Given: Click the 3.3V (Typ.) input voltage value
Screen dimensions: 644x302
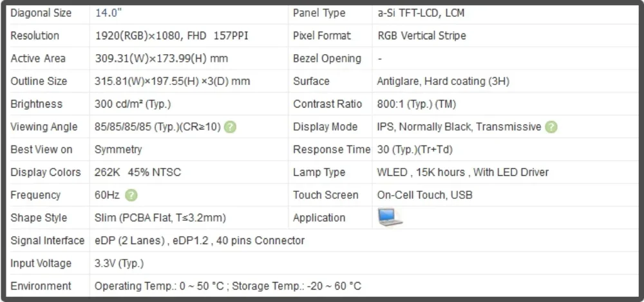Looking at the screenshot, I should [x=119, y=263].
